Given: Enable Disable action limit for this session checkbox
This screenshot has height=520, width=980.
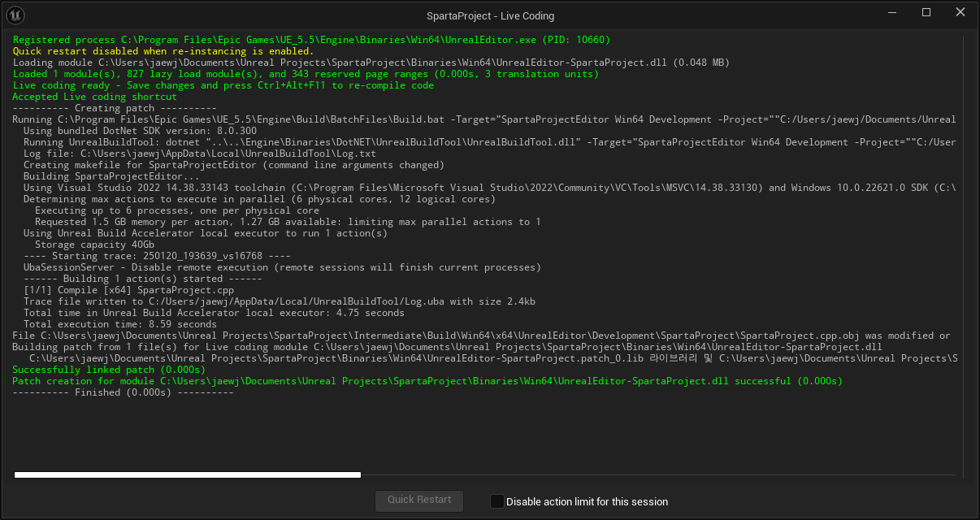Looking at the screenshot, I should tap(497, 501).
